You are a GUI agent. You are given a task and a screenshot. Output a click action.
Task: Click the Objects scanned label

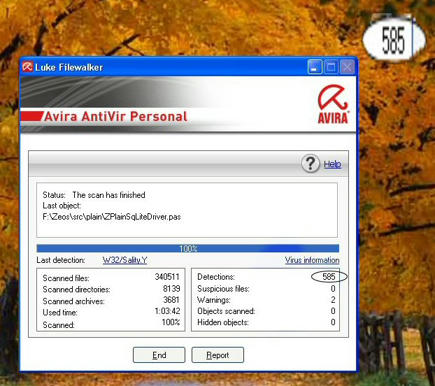point(226,311)
